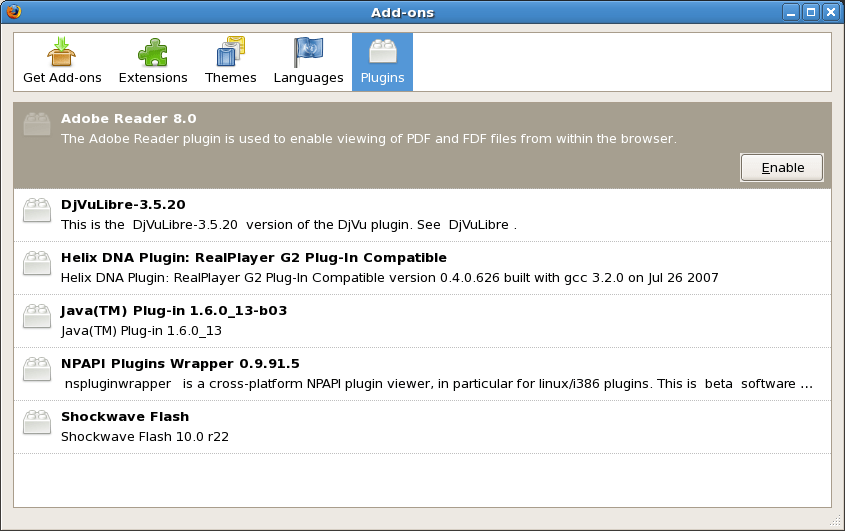Select the Lego brick Plugins icon
Screen dimensions: 845x531
click(383, 51)
